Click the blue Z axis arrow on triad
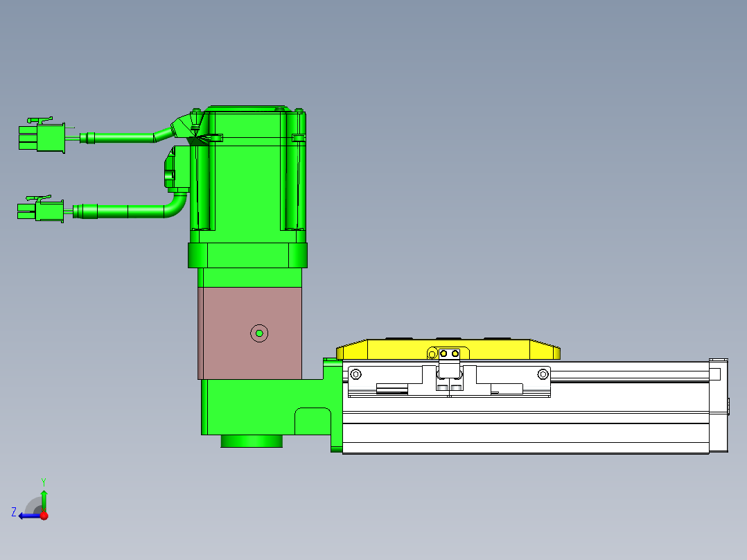Screen dimensions: 747x560 (x=26, y=515)
